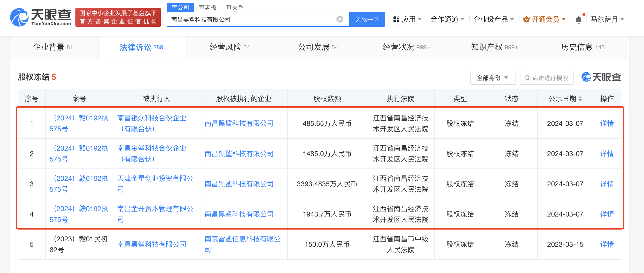Open 南昌黑鲨科技有限公司 link in row 1
The image size is (644, 273).
pos(239,124)
